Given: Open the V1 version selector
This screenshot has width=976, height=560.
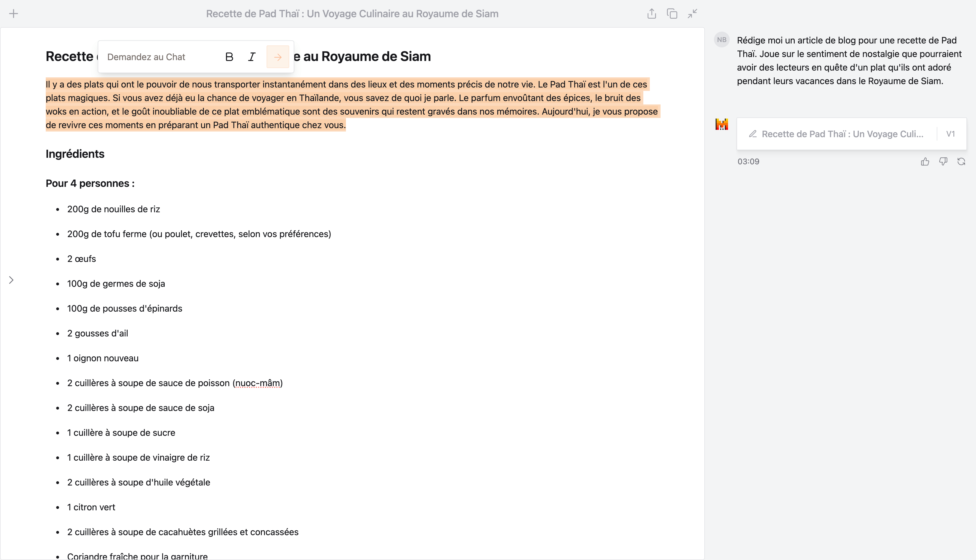Looking at the screenshot, I should tap(951, 134).
